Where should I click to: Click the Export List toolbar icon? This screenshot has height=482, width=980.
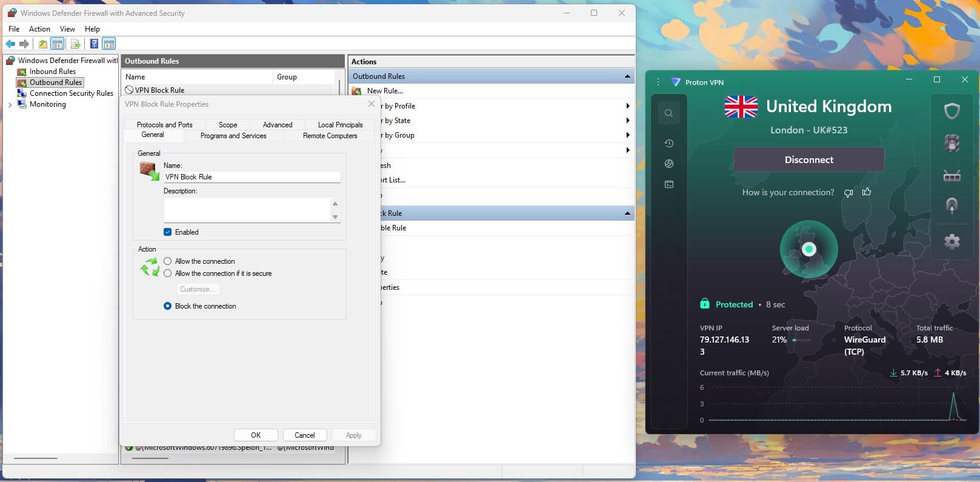click(x=76, y=44)
